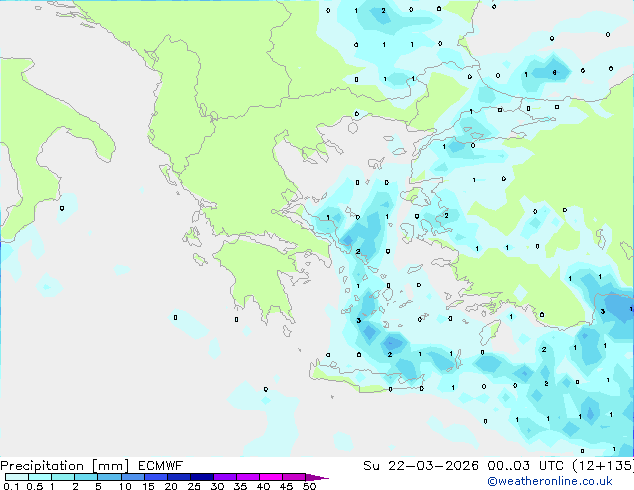This screenshot has height=490, width=634.
Task: Select the 45–50 mm legend swatch
Action: [x=294, y=477]
